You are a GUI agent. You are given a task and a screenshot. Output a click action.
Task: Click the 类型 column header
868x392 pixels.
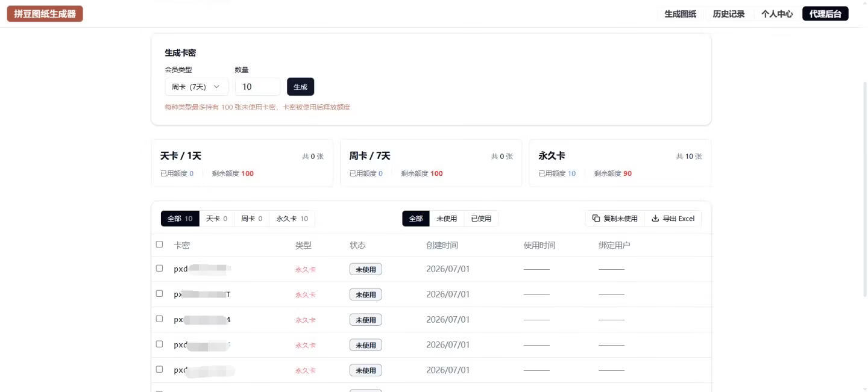click(303, 245)
